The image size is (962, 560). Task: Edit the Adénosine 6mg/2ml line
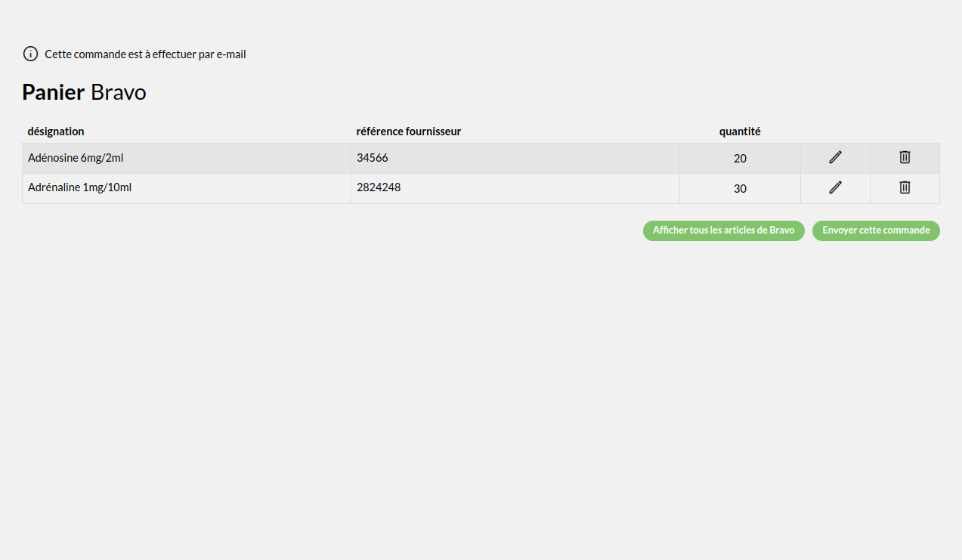click(x=835, y=157)
